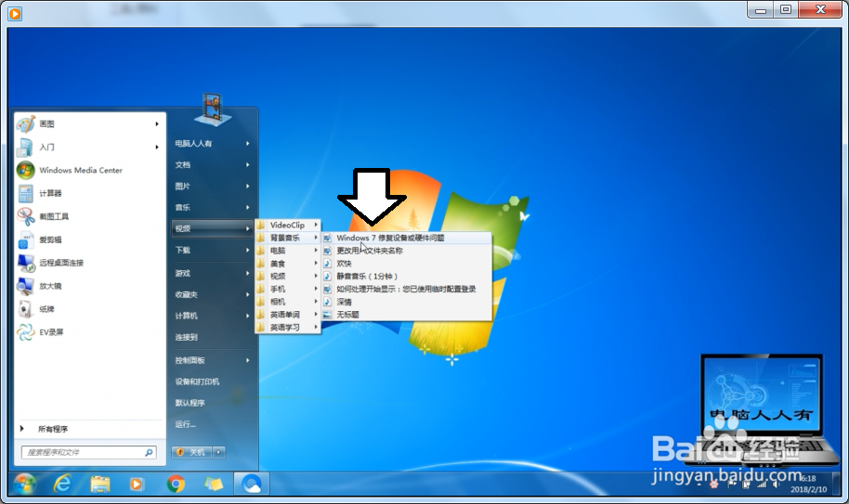Switch to the active blue cloud taskbar app

(251, 484)
